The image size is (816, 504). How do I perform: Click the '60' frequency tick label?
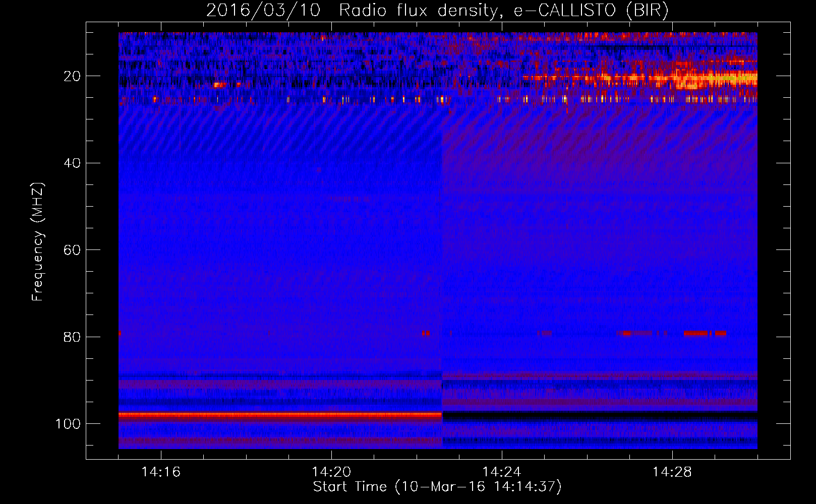(x=73, y=250)
